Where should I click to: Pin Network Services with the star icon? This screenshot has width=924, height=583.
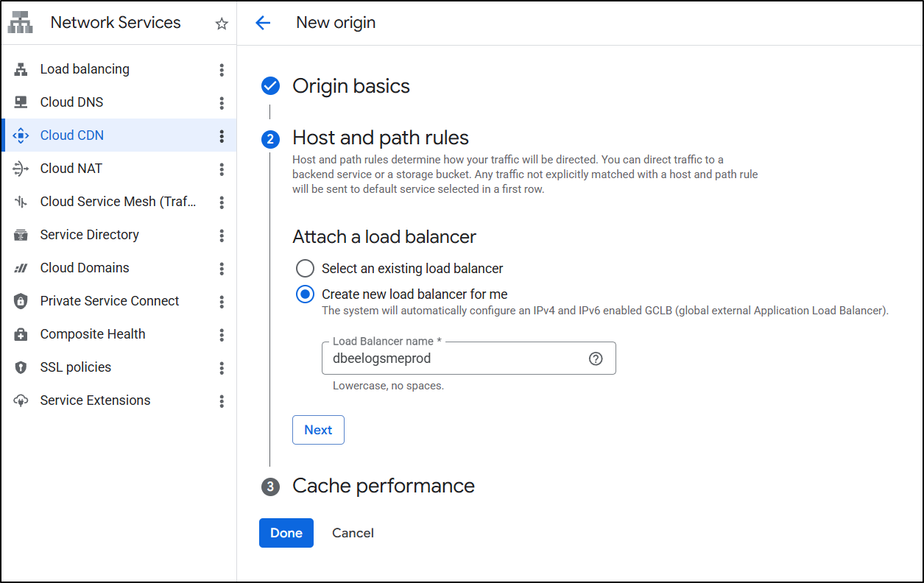click(x=222, y=24)
